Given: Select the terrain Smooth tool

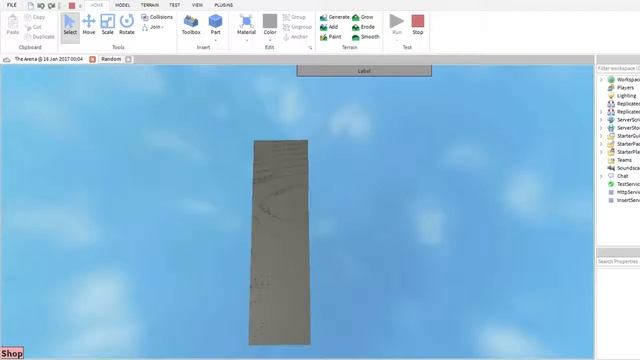Looking at the screenshot, I should [366, 37].
